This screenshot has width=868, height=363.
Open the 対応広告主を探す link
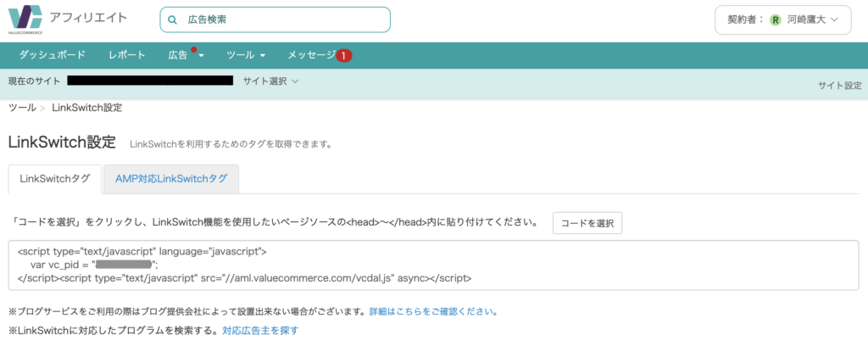(x=260, y=331)
